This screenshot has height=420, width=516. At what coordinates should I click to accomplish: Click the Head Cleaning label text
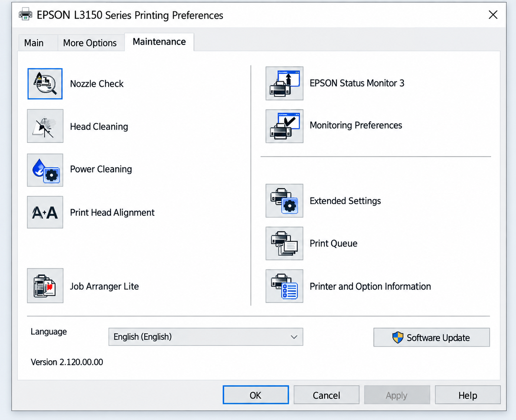(x=99, y=127)
